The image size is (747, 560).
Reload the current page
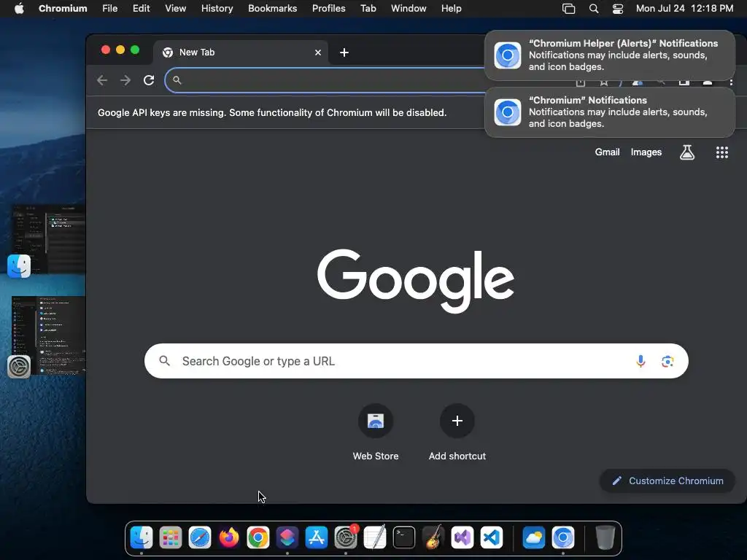[x=149, y=80]
